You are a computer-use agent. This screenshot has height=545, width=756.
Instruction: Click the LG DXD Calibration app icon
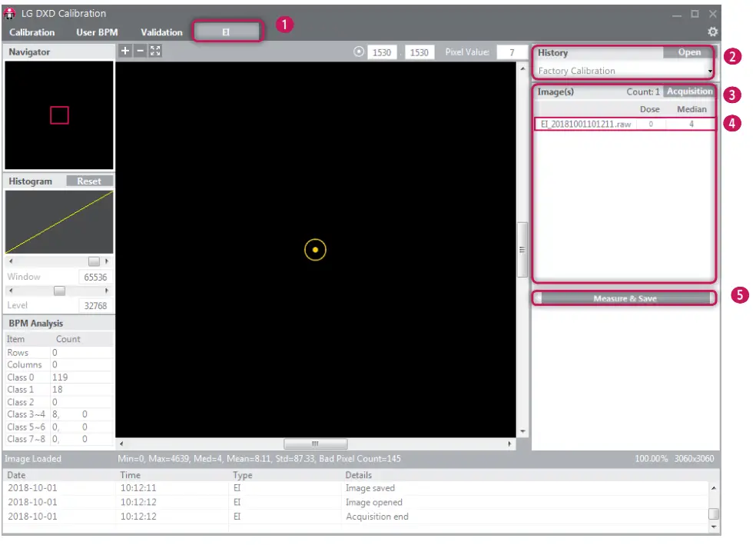coord(10,14)
